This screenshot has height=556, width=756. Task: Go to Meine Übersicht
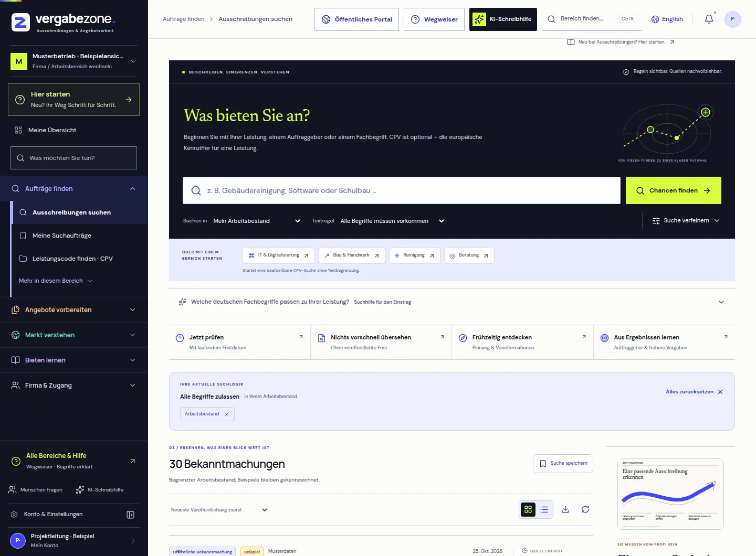73,130
